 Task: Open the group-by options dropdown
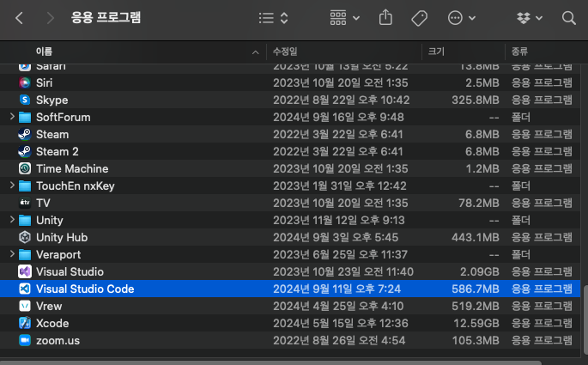pyautogui.click(x=344, y=18)
